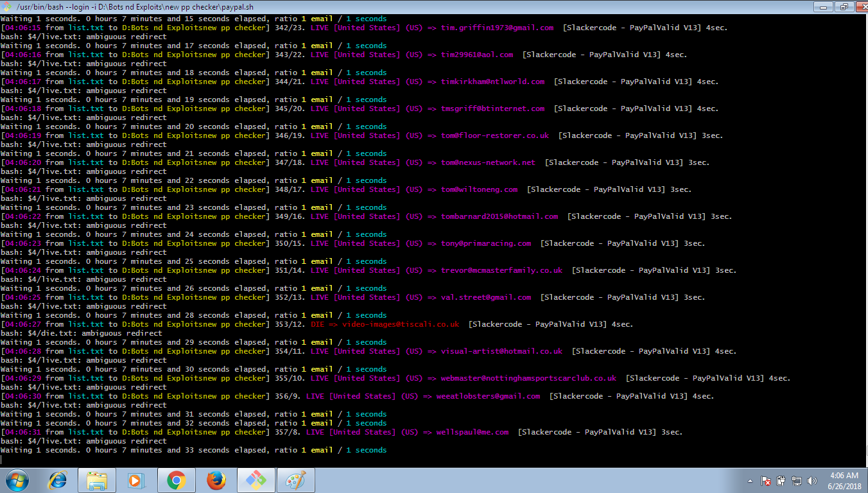Click the timestamp 04:06:19
Screen dimensions: 868x493
(22, 136)
